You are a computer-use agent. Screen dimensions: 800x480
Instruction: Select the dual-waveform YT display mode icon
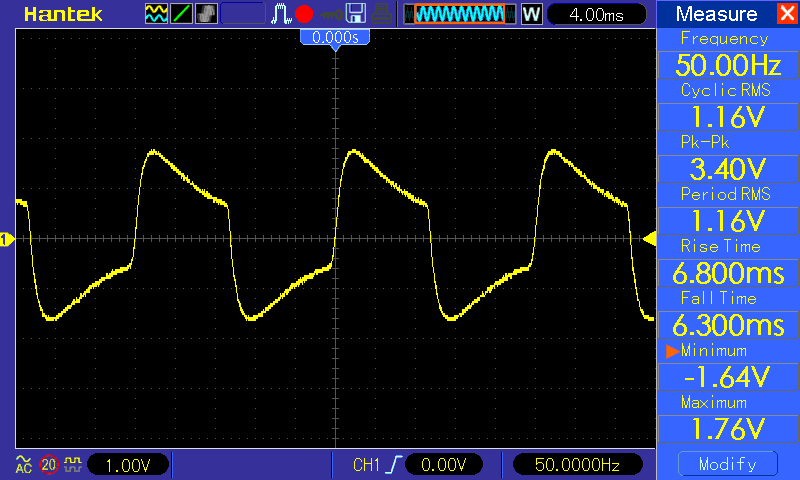pyautogui.click(x=156, y=14)
